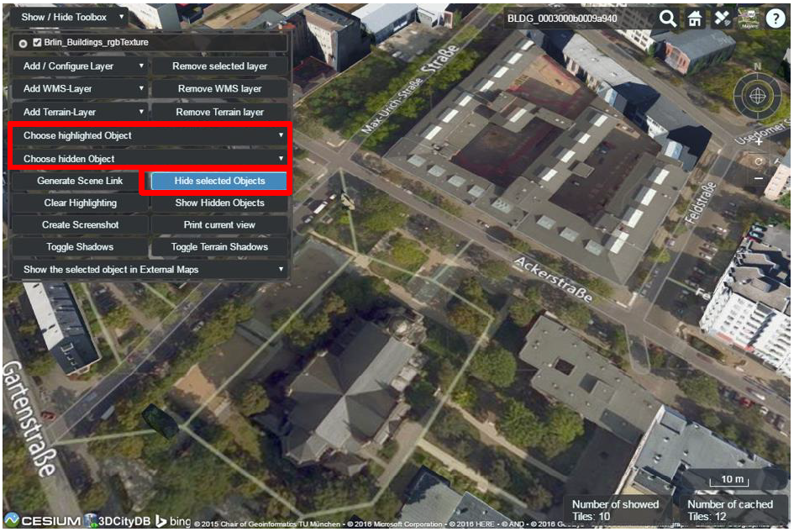Click Show Hidden Objects button
The image size is (794, 532).
tap(220, 203)
